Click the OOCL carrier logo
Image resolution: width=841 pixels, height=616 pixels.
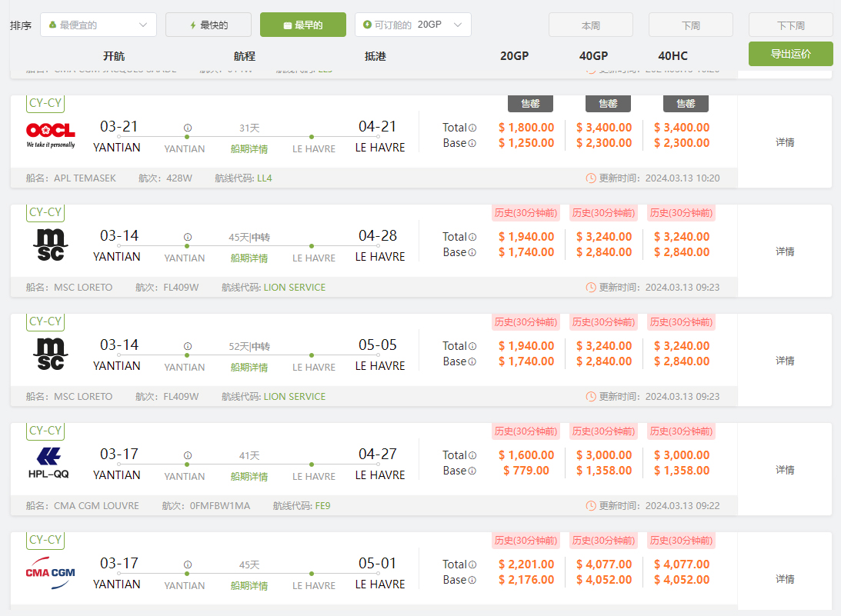pyautogui.click(x=51, y=135)
